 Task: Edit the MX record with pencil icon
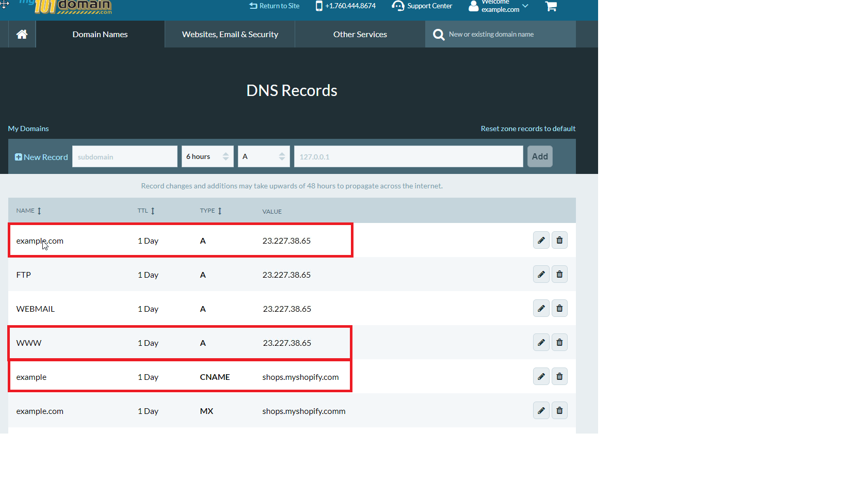click(541, 411)
